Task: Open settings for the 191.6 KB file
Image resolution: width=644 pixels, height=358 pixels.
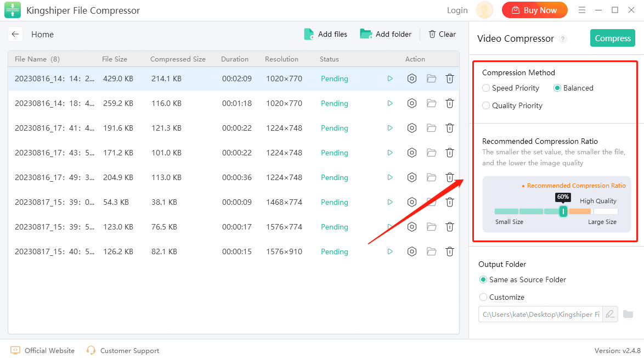Action: [x=411, y=128]
